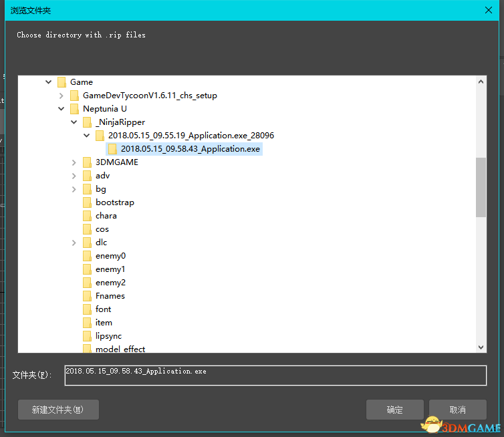Image resolution: width=504 pixels, height=437 pixels.
Task: Expand the 3DMGAME folder node
Action: click(x=74, y=162)
